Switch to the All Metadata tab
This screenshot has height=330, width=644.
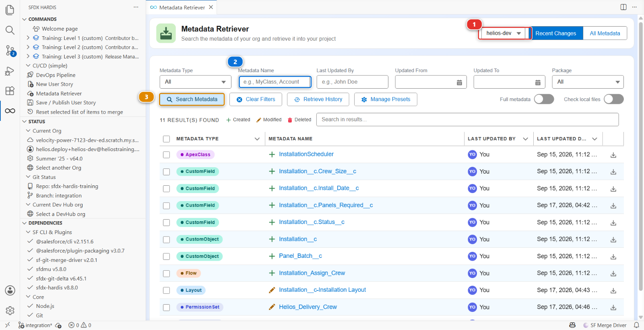[605, 33]
